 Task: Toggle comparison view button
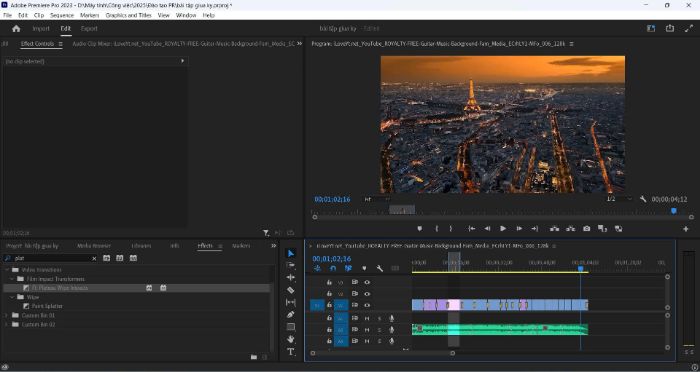click(602, 229)
